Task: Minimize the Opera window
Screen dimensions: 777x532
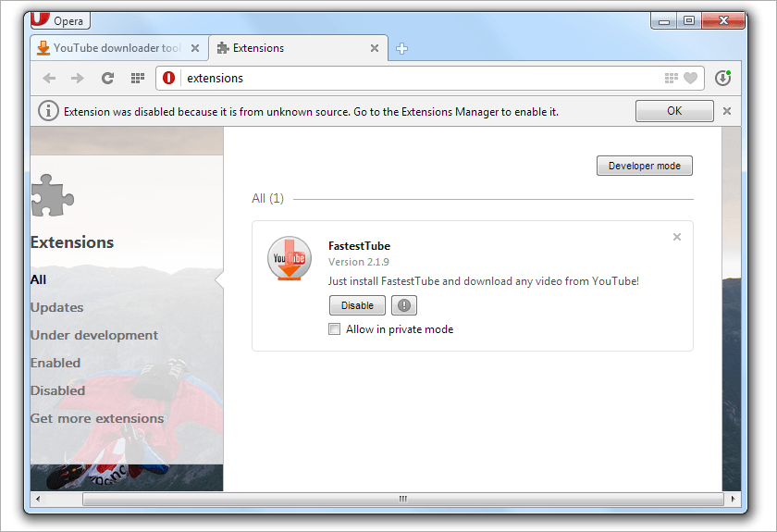Action: (x=664, y=21)
